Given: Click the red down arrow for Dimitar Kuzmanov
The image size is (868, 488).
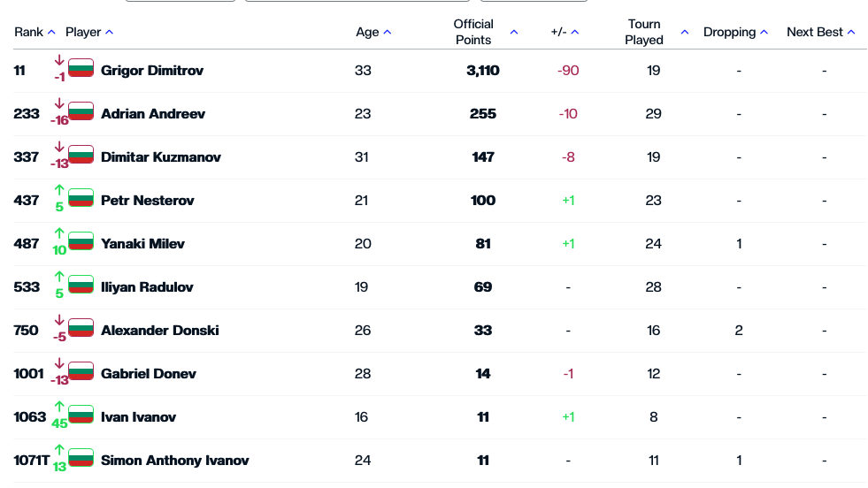Looking at the screenshot, I should click(59, 147).
